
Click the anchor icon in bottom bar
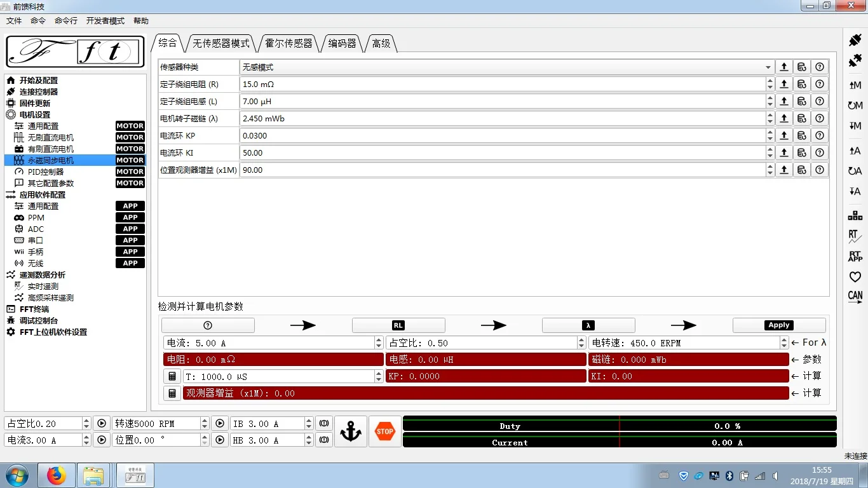pyautogui.click(x=351, y=431)
